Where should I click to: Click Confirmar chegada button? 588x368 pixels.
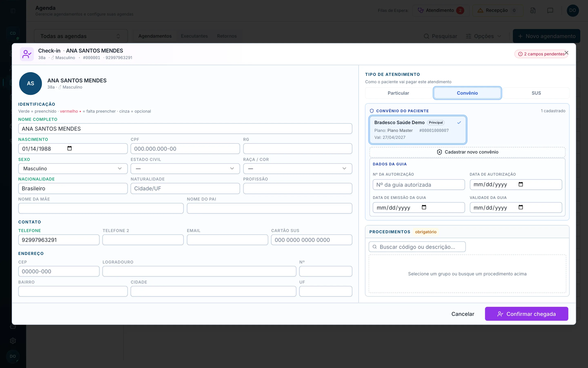pyautogui.click(x=527, y=314)
